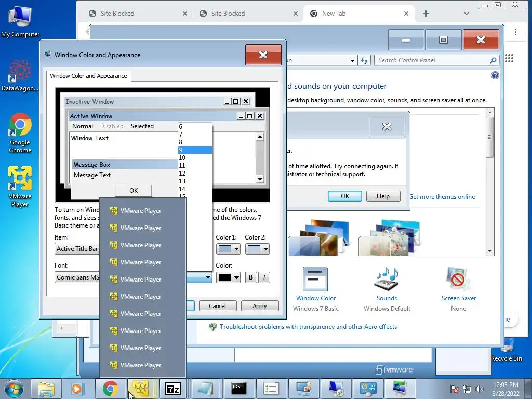The width and height of the screenshot is (532, 399).
Task: Open the font size dropdown arrow
Action: (208, 277)
